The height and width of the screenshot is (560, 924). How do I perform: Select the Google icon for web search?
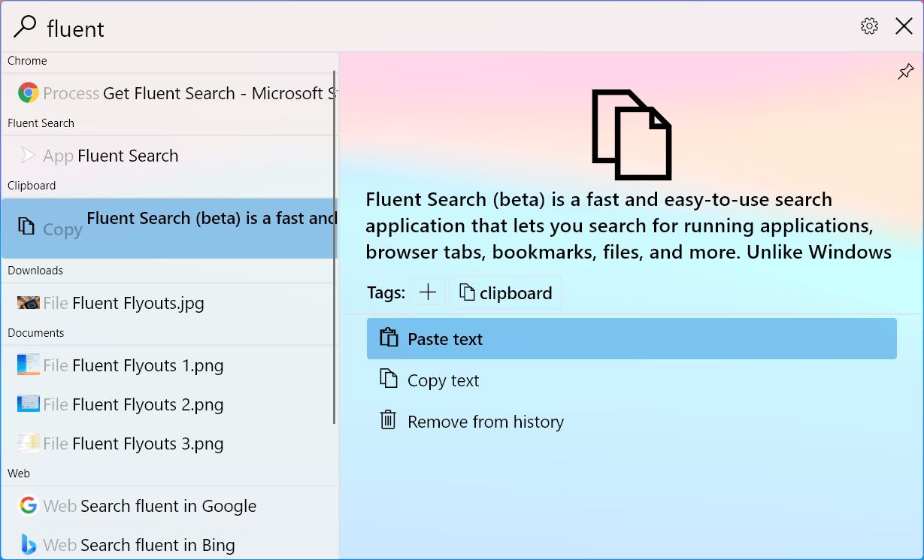[x=28, y=505]
